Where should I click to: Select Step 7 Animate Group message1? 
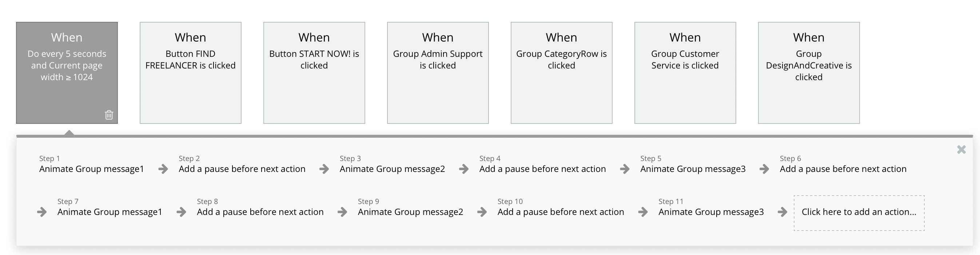(x=109, y=212)
